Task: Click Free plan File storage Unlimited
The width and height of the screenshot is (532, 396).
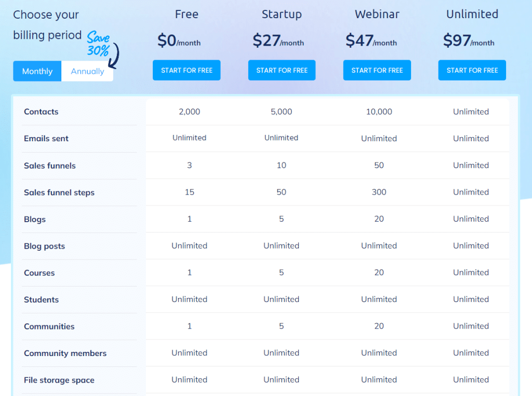Action: (x=189, y=379)
